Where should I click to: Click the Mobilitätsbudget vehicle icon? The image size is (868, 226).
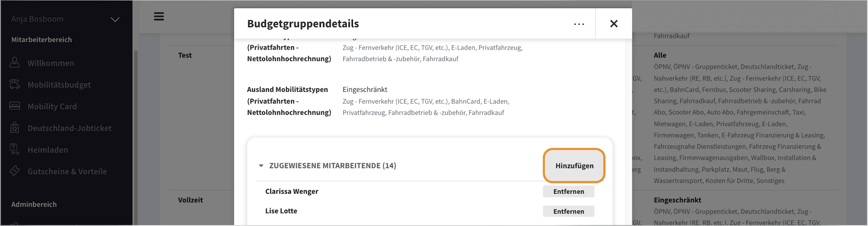[15, 84]
